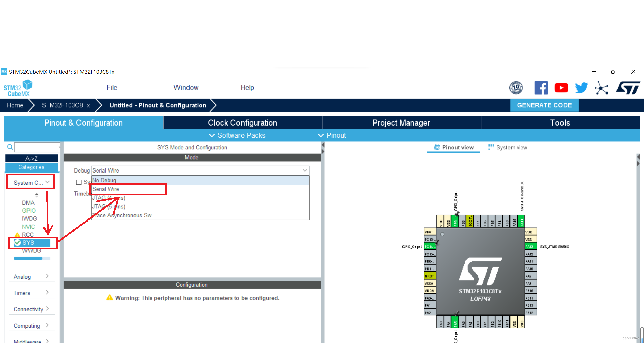
Task: Click the ST company logo
Action: click(628, 88)
